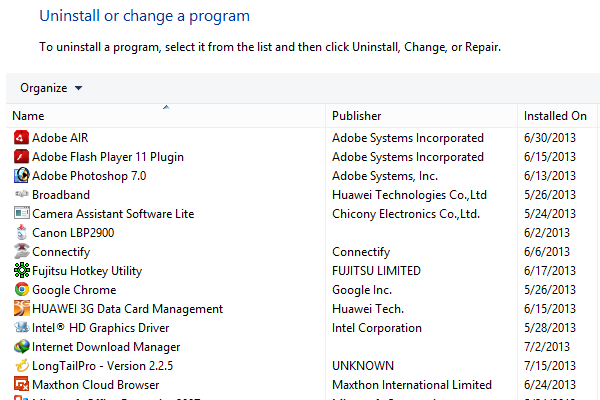Select the Connectify program name
Viewport: 600px width, 400px height.
click(61, 252)
